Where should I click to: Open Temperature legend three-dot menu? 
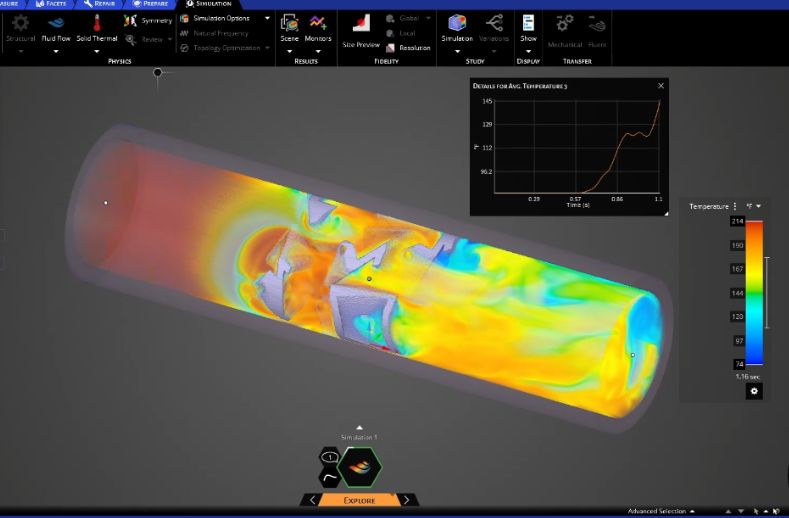(735, 206)
